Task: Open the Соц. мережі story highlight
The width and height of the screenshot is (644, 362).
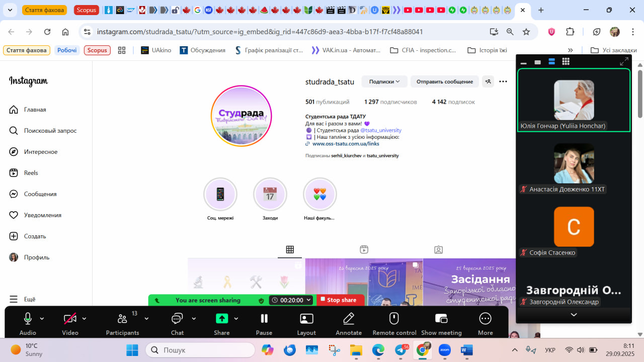Action: [x=220, y=200]
